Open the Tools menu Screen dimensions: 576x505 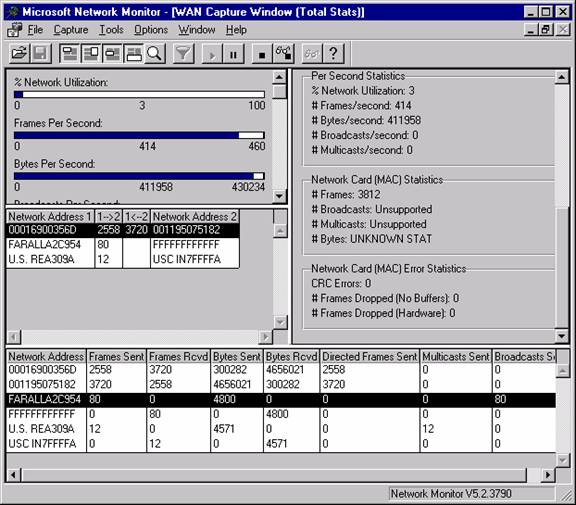tap(111, 30)
